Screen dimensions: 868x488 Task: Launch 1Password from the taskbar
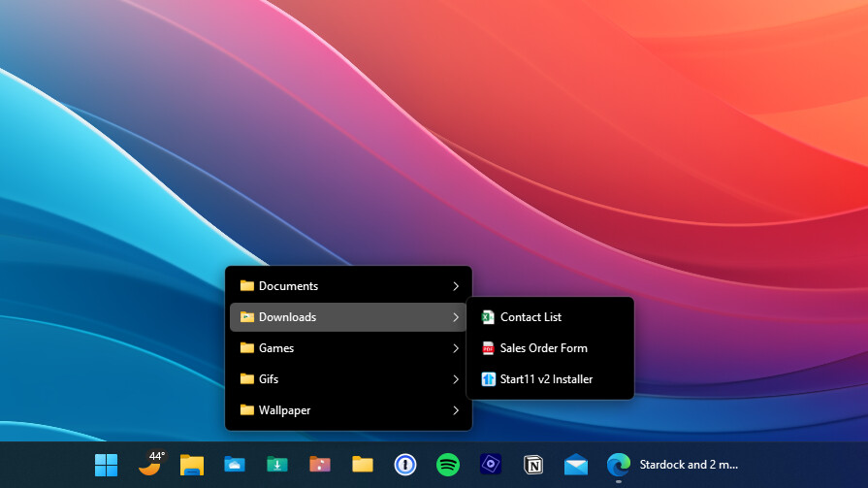(404, 465)
